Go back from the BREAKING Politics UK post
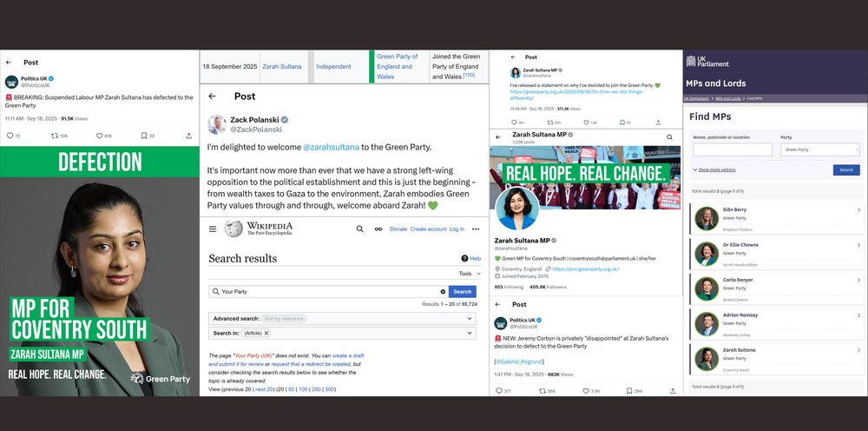Image resolution: width=868 pixels, height=431 pixels. tap(9, 63)
